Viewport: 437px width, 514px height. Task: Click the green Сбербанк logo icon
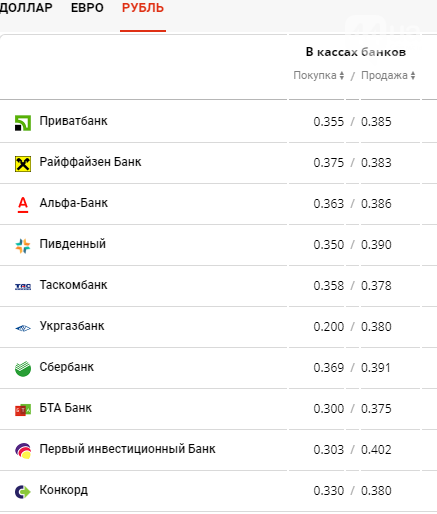(x=23, y=369)
